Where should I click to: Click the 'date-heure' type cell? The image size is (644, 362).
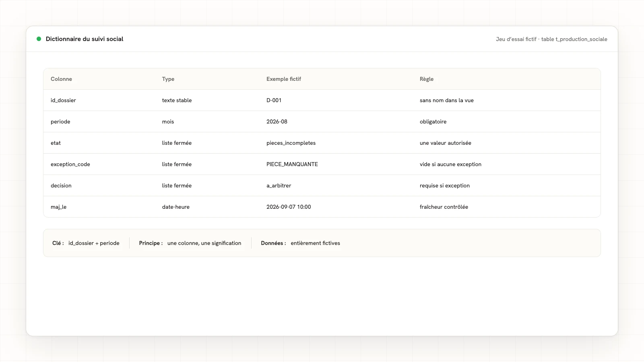[x=176, y=207]
